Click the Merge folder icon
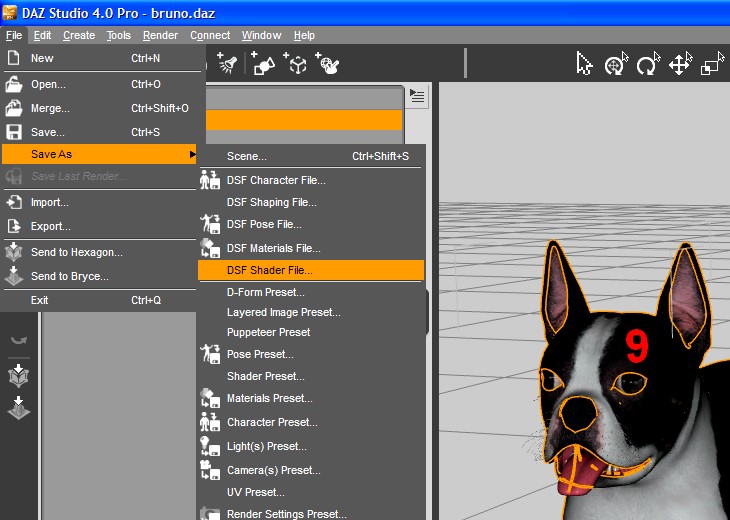Image resolution: width=730 pixels, height=520 pixels. pyautogui.click(x=14, y=108)
